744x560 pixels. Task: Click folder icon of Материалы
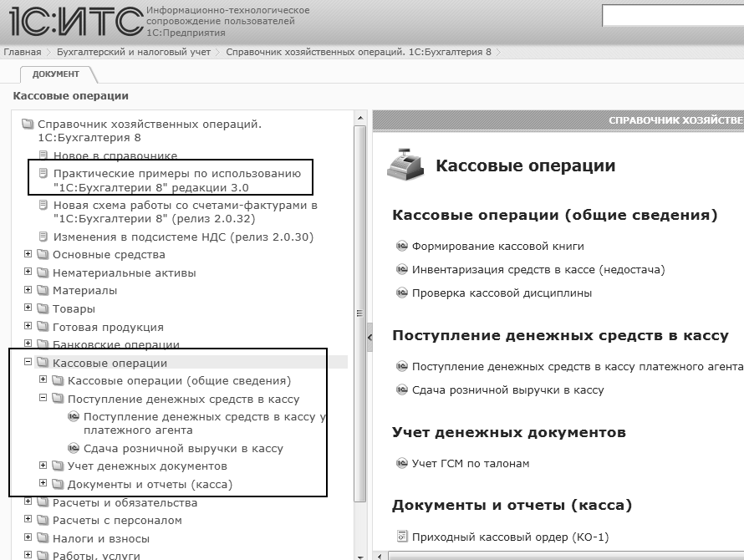43,290
